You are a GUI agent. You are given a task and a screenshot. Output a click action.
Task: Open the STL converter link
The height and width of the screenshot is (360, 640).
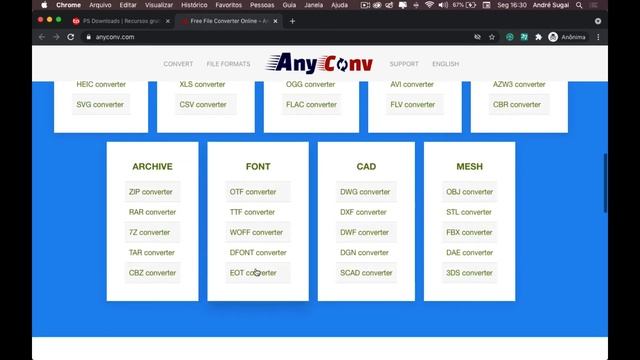[x=469, y=212]
